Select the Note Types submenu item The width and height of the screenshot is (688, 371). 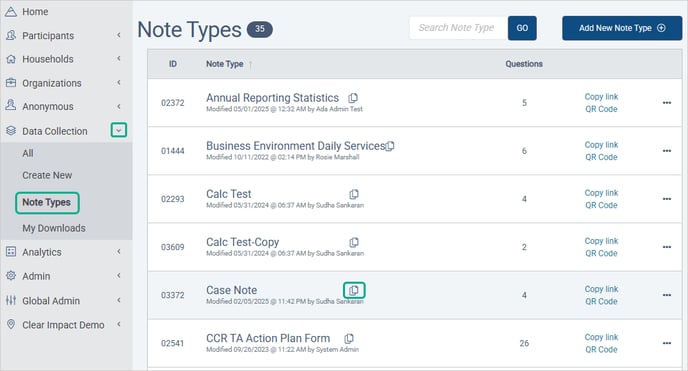point(47,203)
